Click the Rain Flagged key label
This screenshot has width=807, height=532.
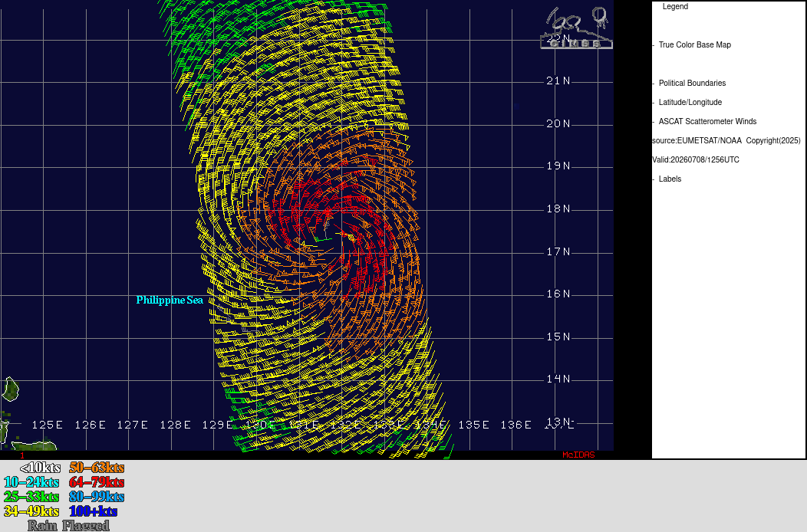pyautogui.click(x=68, y=525)
